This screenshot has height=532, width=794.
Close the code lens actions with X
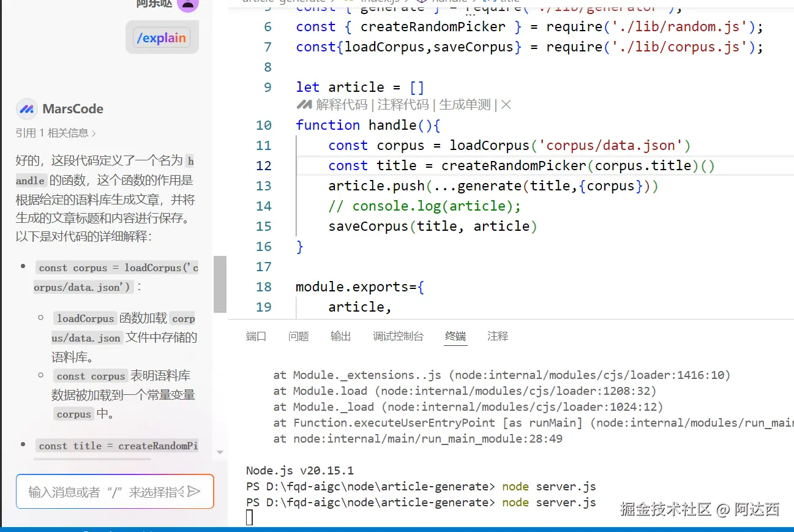(x=506, y=105)
